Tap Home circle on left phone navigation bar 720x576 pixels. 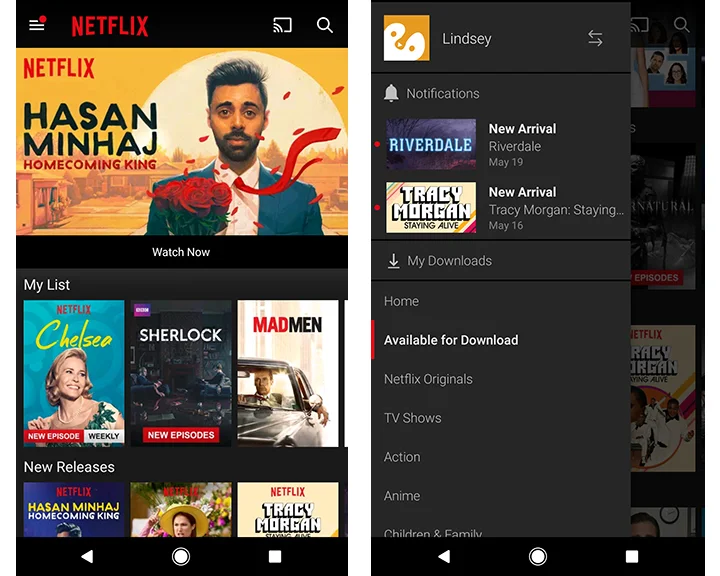(x=181, y=556)
